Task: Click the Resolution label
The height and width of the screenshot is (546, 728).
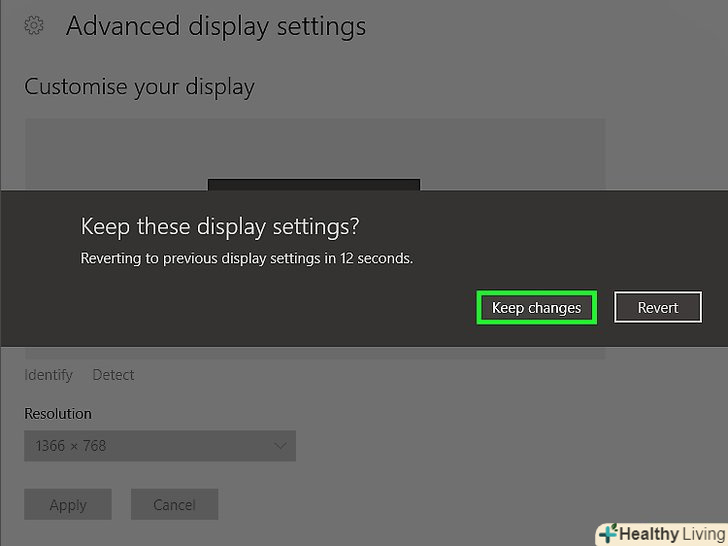Action: 58,413
